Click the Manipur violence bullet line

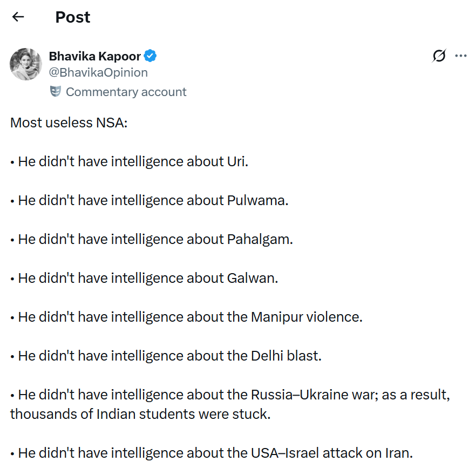[186, 317]
